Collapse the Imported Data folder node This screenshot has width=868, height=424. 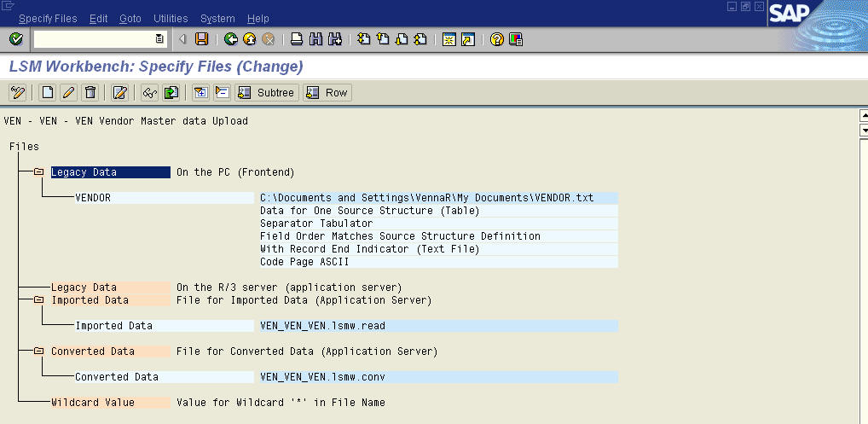38,300
